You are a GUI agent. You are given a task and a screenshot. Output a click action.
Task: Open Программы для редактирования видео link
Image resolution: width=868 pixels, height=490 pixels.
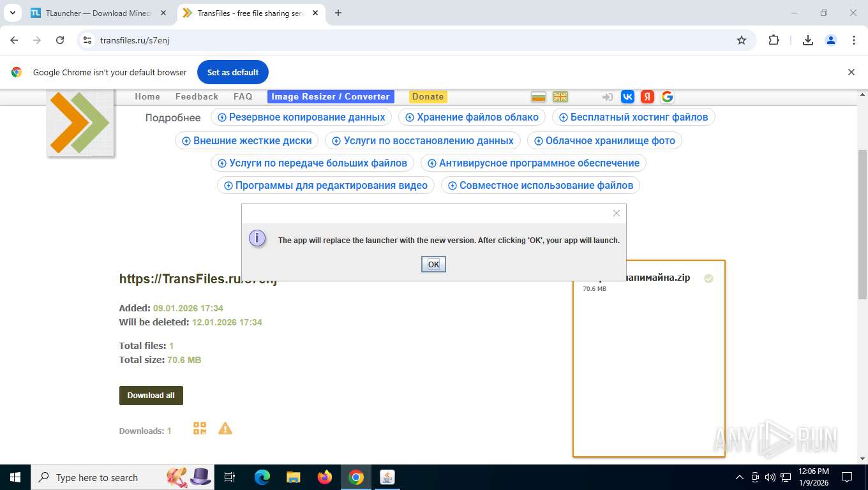325,185
